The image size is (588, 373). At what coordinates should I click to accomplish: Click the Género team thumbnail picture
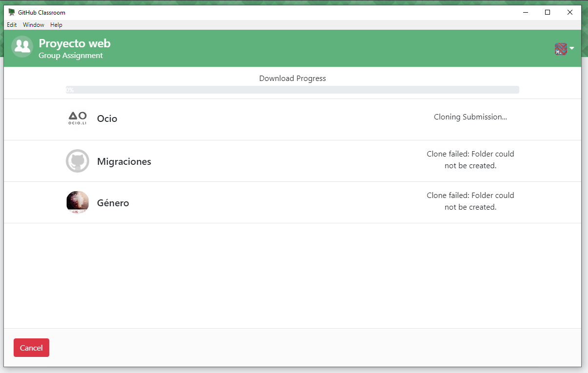pyautogui.click(x=77, y=202)
